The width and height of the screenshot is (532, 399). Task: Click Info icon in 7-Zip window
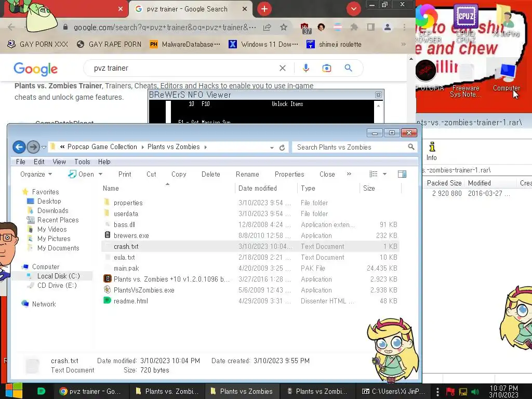pyautogui.click(x=432, y=151)
